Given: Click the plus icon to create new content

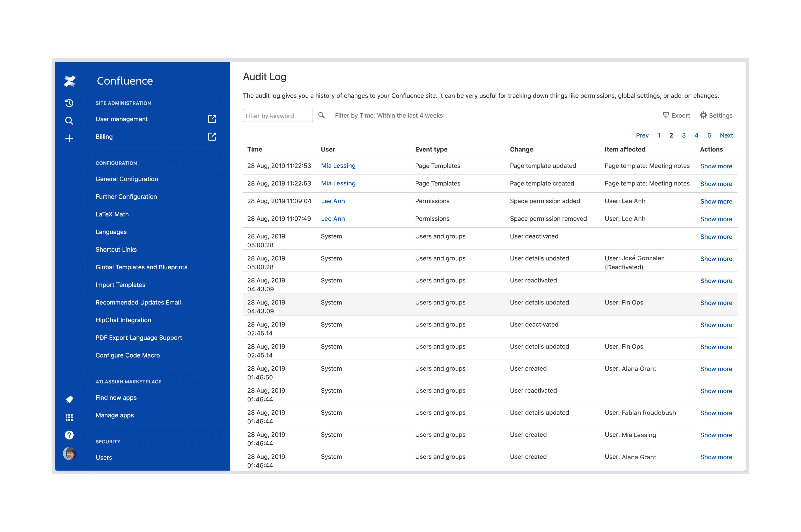Looking at the screenshot, I should click(x=69, y=138).
